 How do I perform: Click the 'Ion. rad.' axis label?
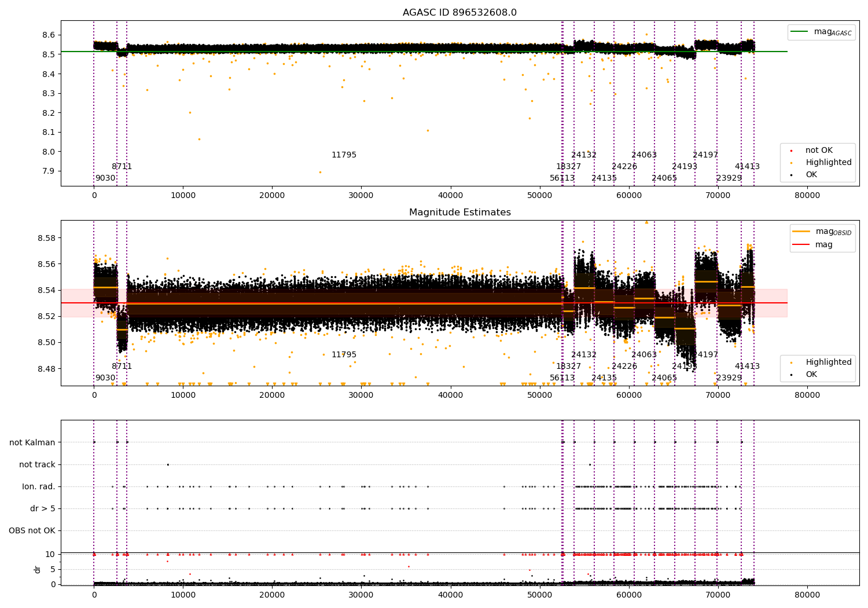(39, 487)
